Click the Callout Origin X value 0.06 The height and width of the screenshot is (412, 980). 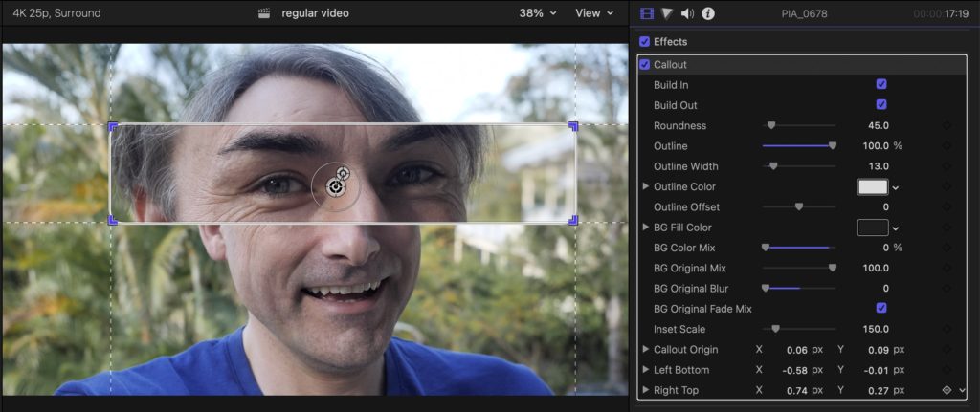797,350
